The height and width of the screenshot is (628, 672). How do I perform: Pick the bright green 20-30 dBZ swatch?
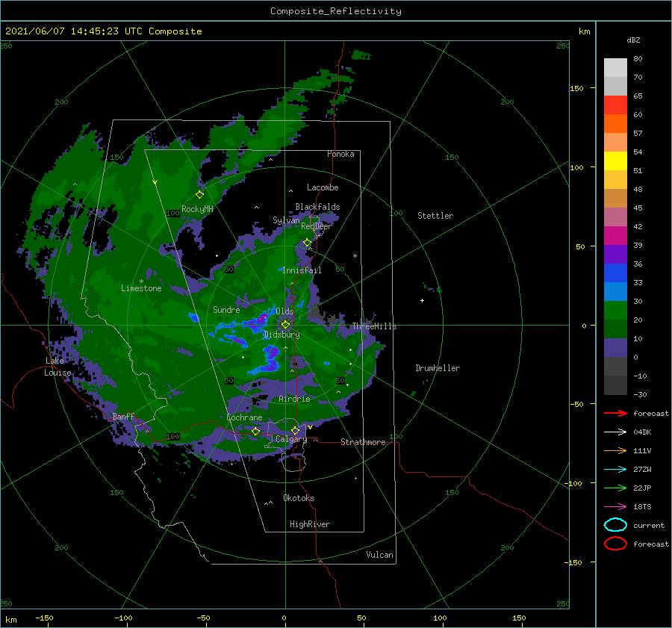615,311
